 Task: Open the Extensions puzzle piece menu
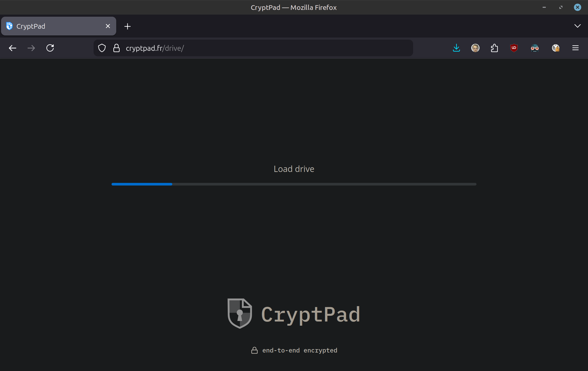(494, 48)
